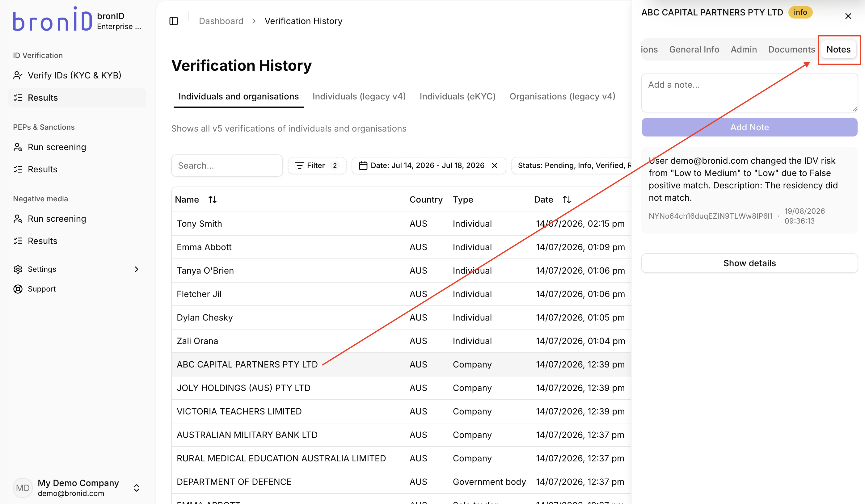Open the Filter button
The height and width of the screenshot is (504, 865).
pyautogui.click(x=317, y=166)
